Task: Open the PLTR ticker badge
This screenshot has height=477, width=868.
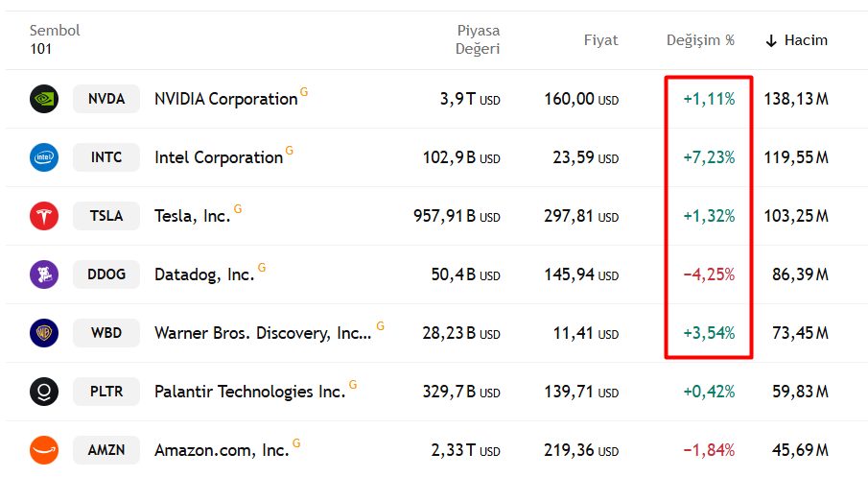Action: [106, 392]
